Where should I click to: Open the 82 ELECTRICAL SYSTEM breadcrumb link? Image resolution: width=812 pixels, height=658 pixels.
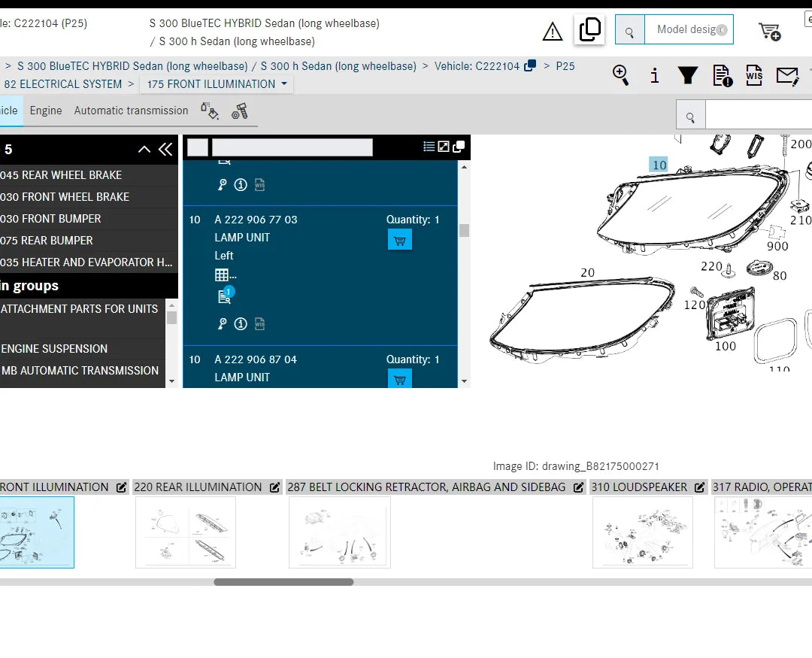[x=62, y=84]
